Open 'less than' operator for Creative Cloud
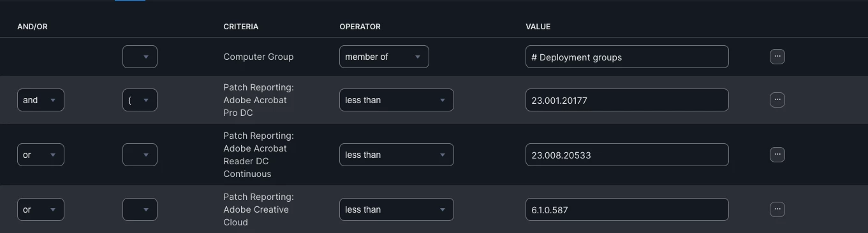The image size is (868, 233). coord(396,209)
